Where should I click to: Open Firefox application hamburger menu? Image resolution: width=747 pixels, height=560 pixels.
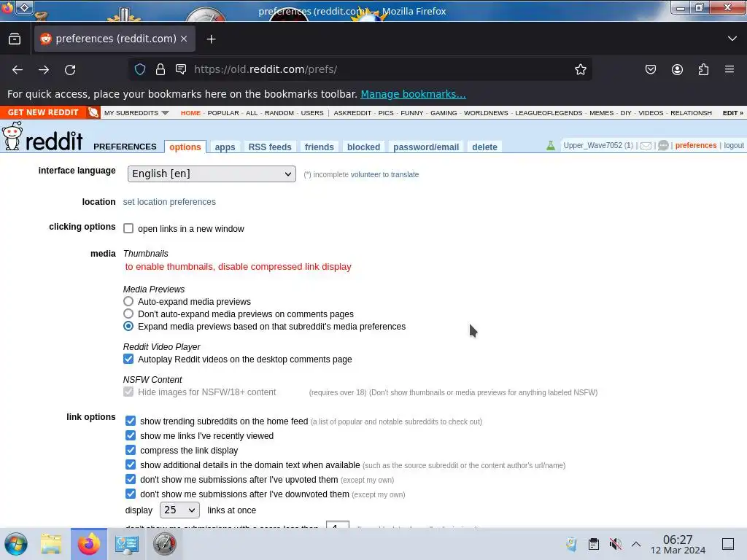pos(729,69)
